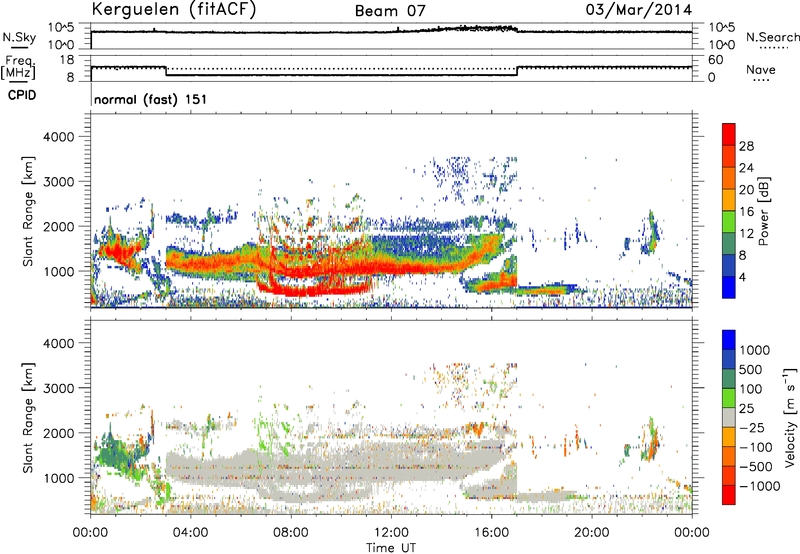Click the '-25' velocity colorbar tick
Viewport: 800px width, 554px height.
[752, 428]
